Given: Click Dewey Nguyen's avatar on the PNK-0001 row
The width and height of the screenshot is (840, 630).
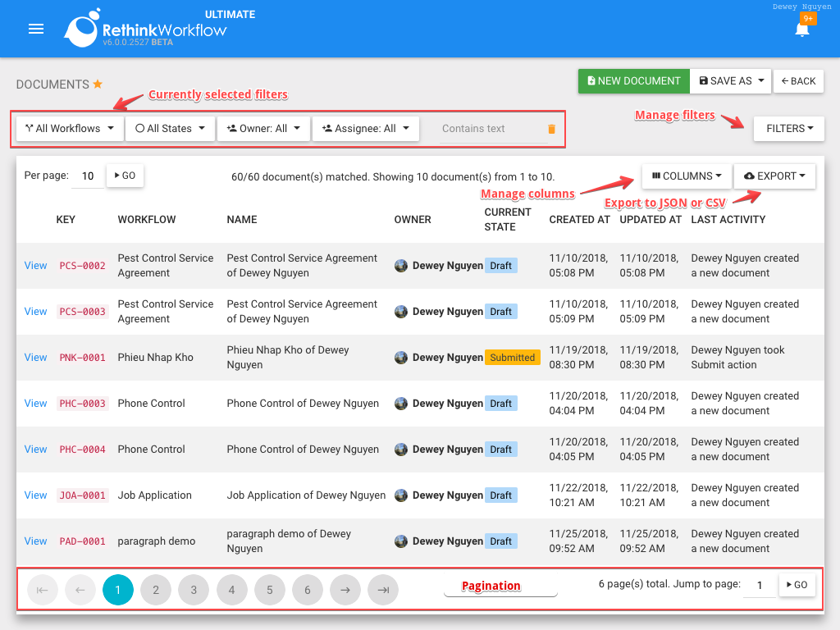Looking at the screenshot, I should click(401, 357).
